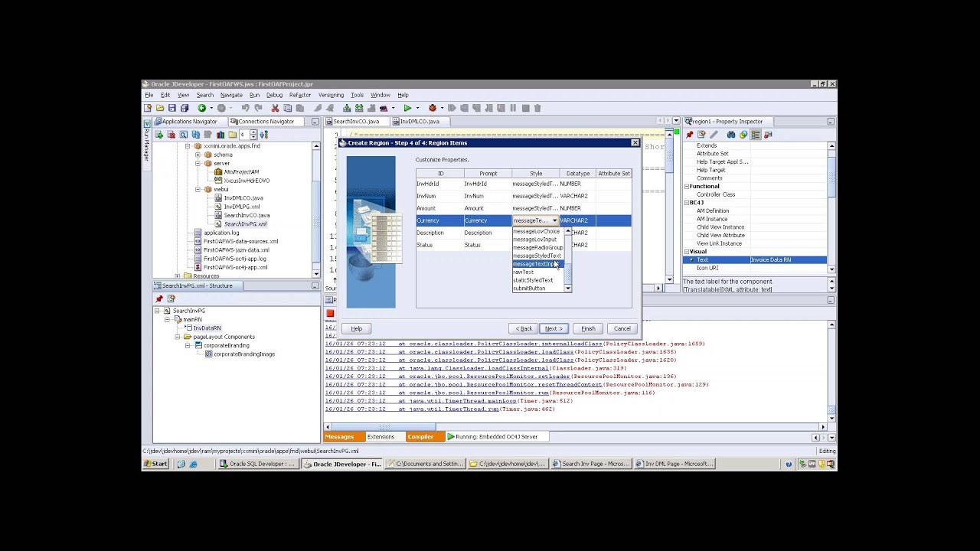Switch to SearchInvCO.java editor tab
980x551 pixels.
click(356, 121)
